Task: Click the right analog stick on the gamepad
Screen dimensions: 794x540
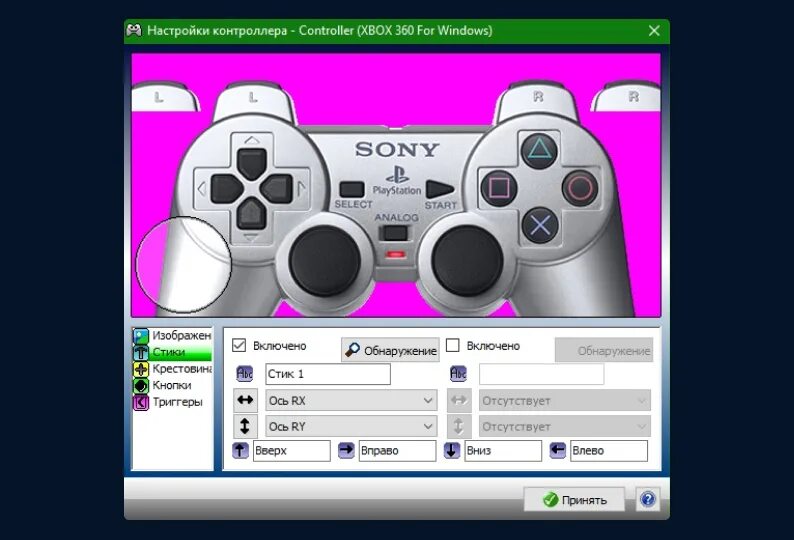Action: coord(467,261)
